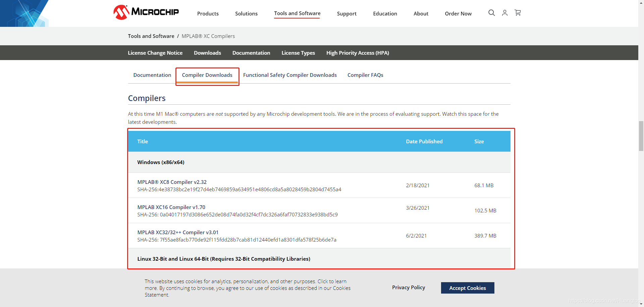Jump to License Types section

click(298, 53)
